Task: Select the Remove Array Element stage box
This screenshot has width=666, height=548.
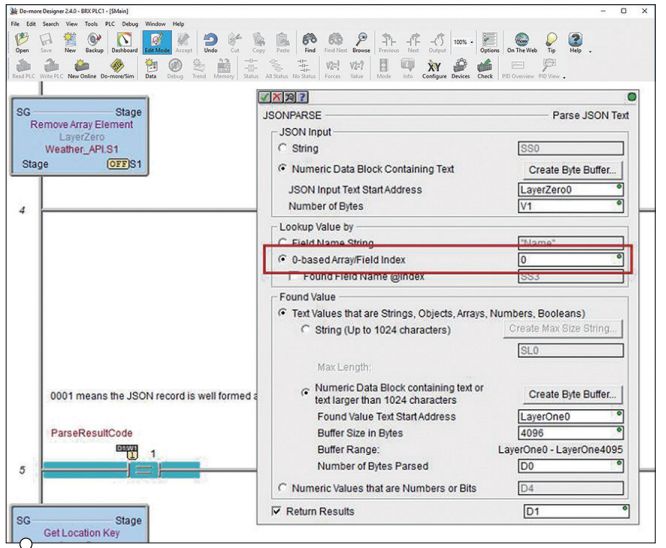Action: [x=80, y=136]
